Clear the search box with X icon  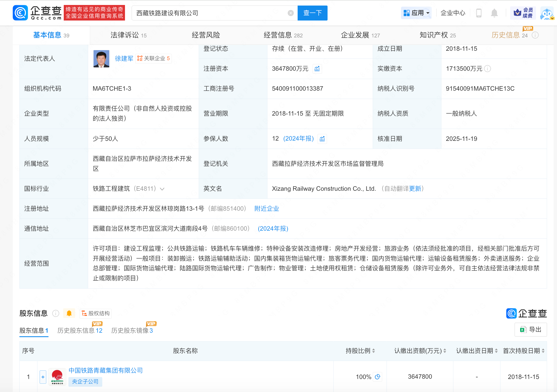pyautogui.click(x=291, y=13)
